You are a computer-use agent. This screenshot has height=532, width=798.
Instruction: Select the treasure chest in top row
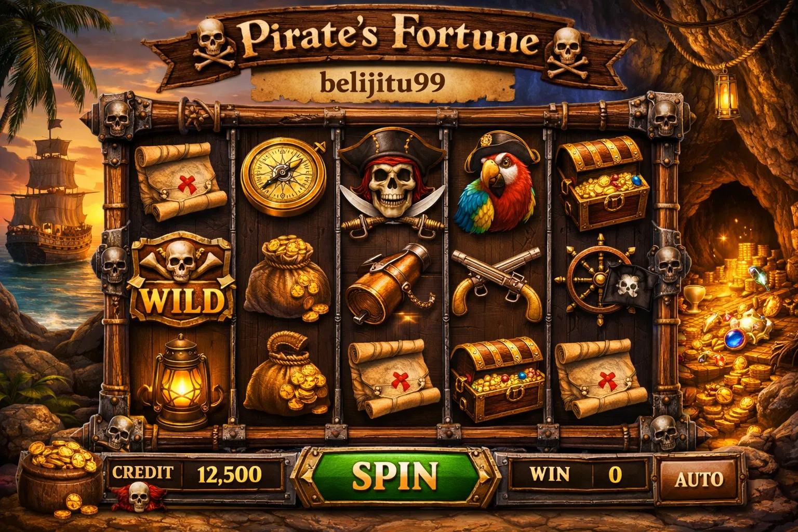(603, 182)
